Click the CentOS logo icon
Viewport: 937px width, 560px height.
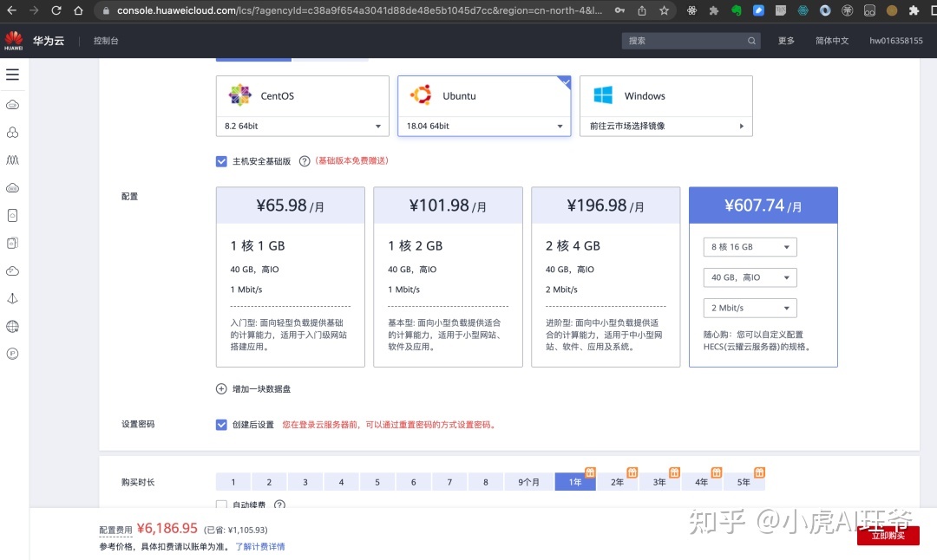click(x=240, y=95)
